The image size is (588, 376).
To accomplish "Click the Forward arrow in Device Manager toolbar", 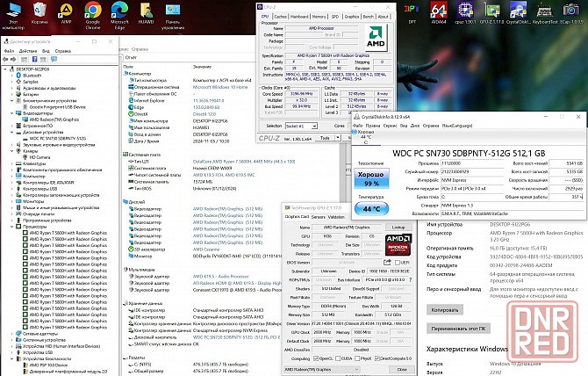I will coord(13,59).
